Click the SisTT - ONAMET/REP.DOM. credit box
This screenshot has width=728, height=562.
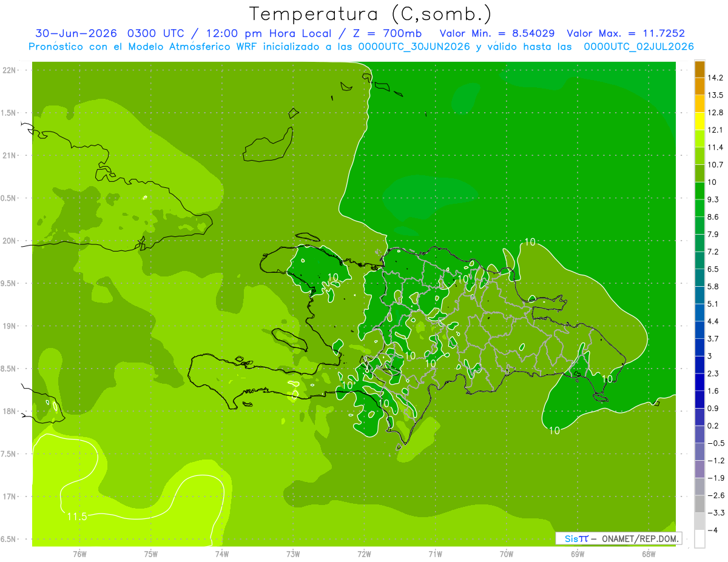pos(619,538)
